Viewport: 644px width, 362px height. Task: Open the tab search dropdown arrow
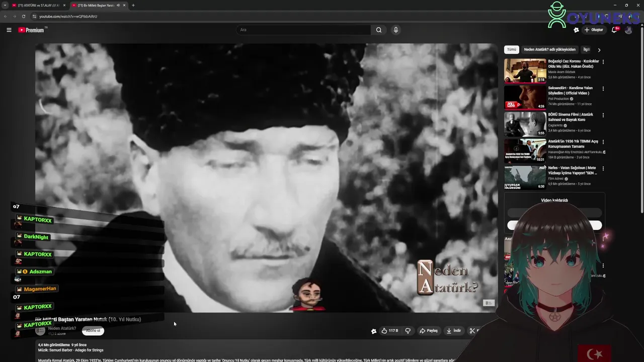tap(5, 6)
